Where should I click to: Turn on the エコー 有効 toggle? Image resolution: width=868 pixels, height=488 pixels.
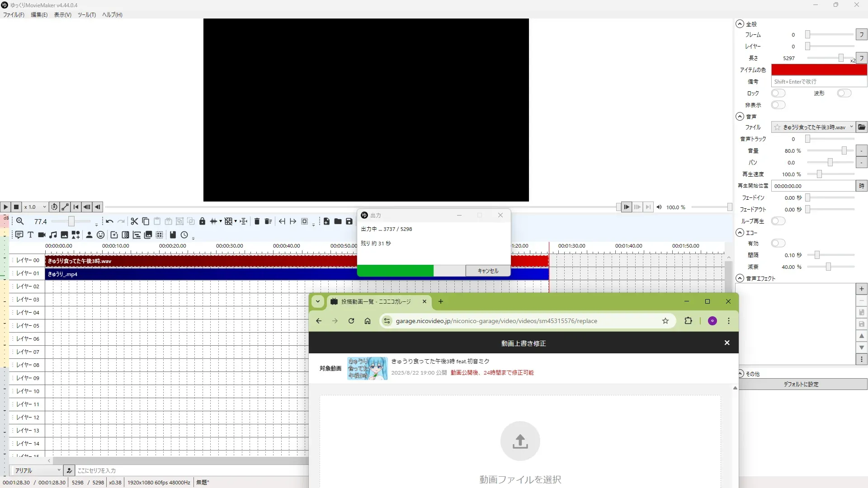point(778,244)
